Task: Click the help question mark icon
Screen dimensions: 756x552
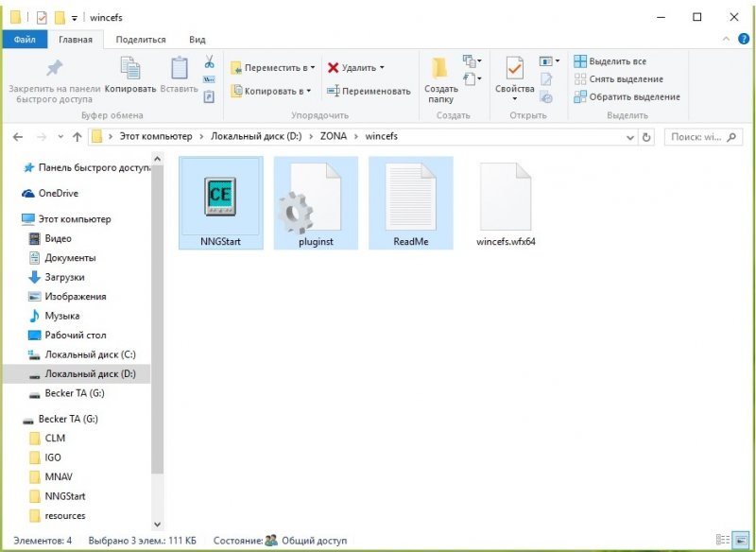Action: 744,40
